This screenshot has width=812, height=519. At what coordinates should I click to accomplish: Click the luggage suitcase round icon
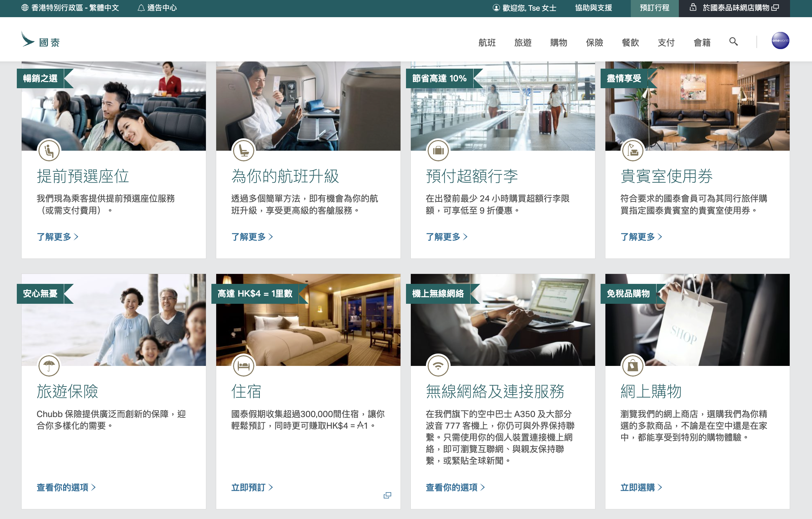click(438, 151)
